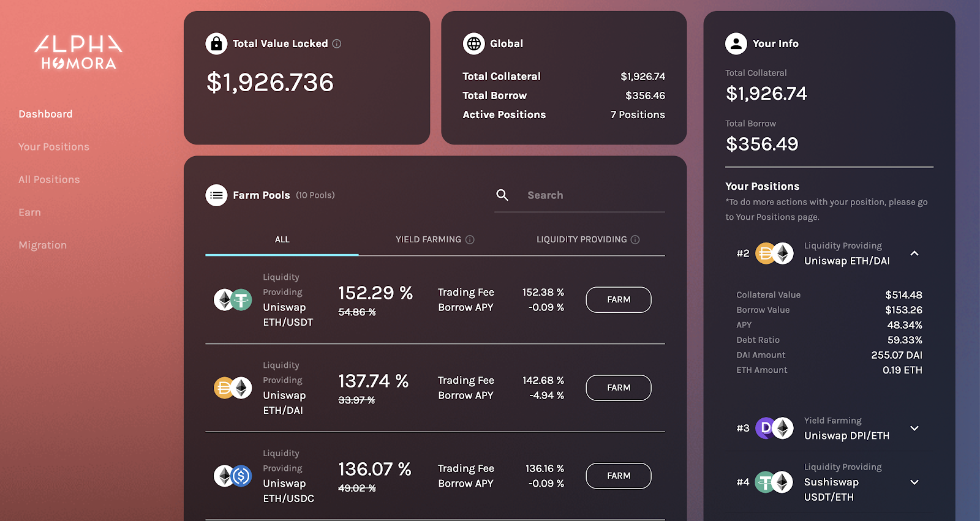Click the ETH/DAI token pair icon in Farm Pools
Viewport: 980px width, 521px height.
233,388
